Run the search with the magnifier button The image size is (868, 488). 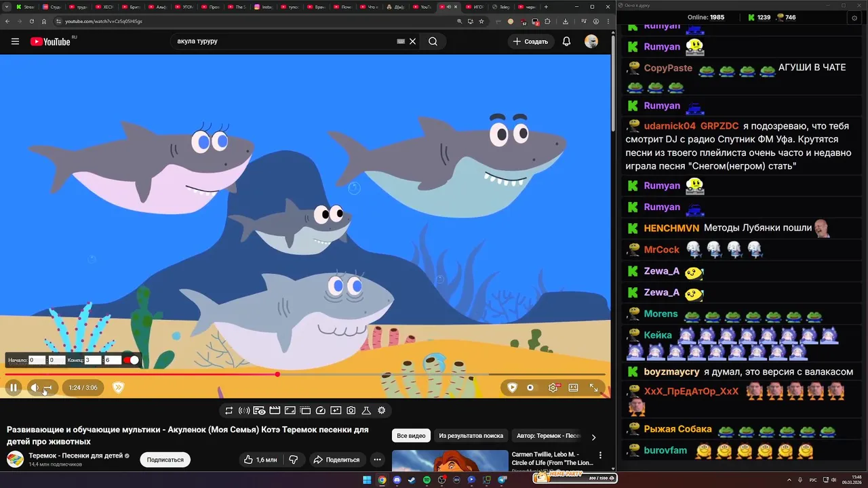click(433, 41)
